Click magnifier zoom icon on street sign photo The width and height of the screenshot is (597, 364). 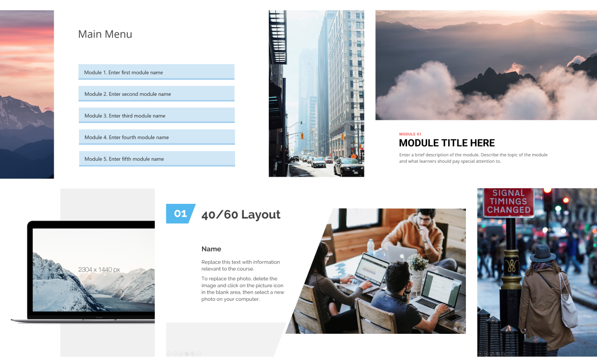click(504, 354)
